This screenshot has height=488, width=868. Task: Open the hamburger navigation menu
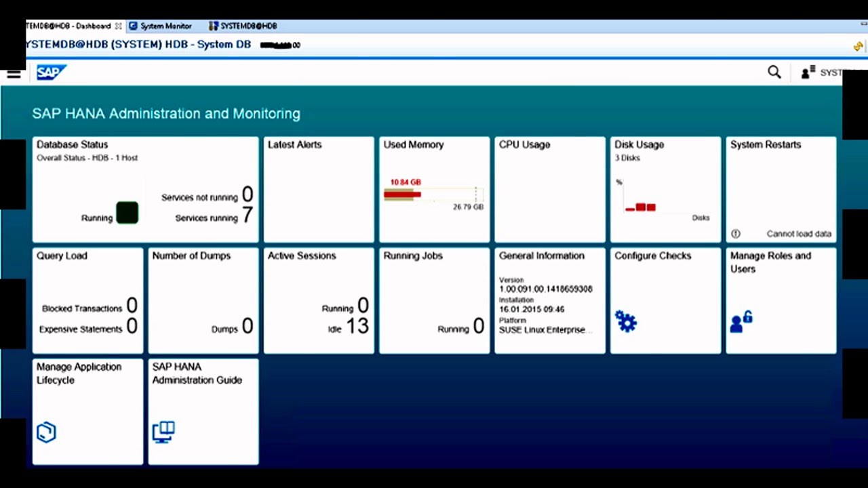click(x=14, y=74)
